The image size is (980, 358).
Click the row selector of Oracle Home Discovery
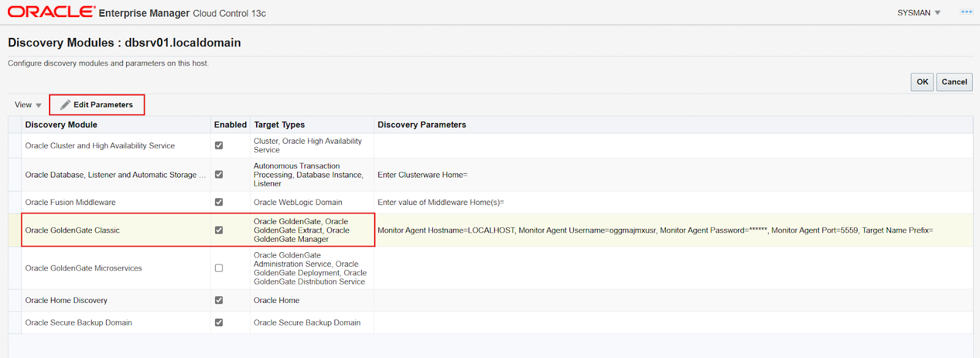(15, 300)
